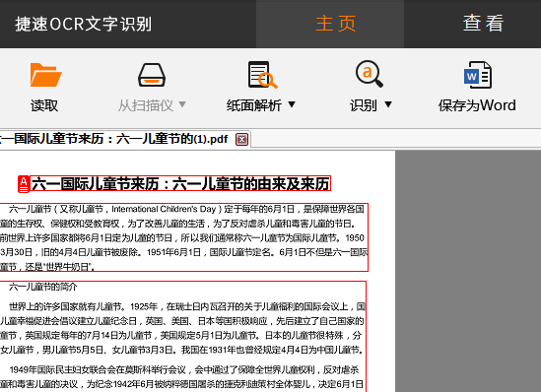Click the orange folder 读取 icon
This screenshot has height=392, width=541.
[x=45, y=75]
